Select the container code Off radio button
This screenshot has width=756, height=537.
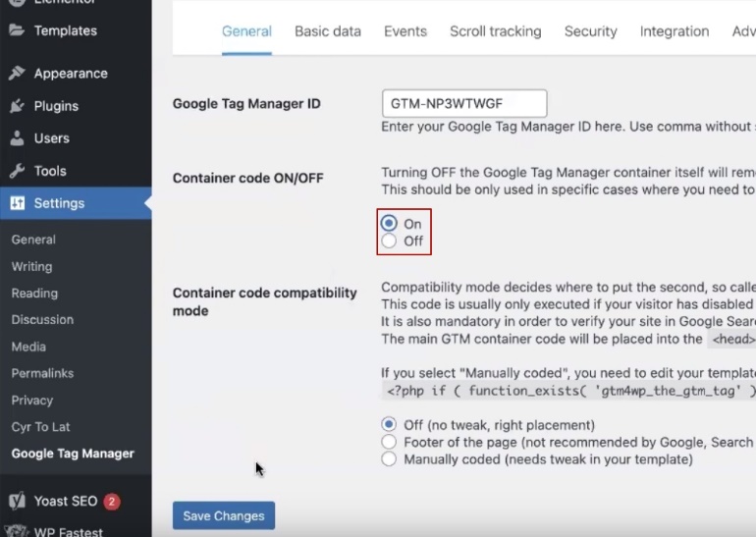[390, 241]
